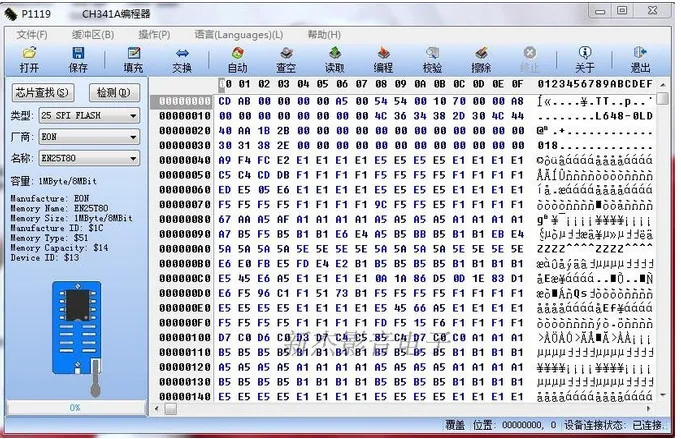
Task: Select address row 00000010
Action: point(185,116)
